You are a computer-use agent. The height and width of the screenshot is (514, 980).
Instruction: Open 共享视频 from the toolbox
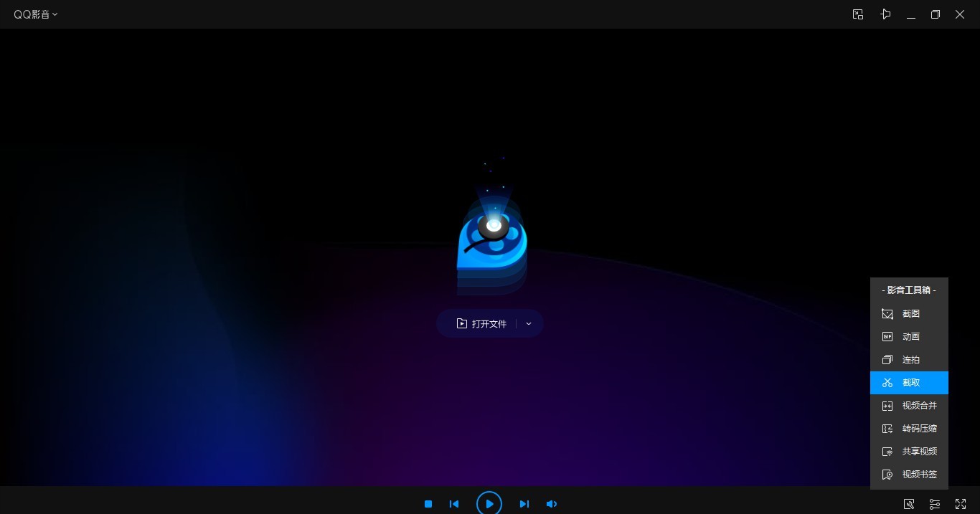pyautogui.click(x=909, y=452)
